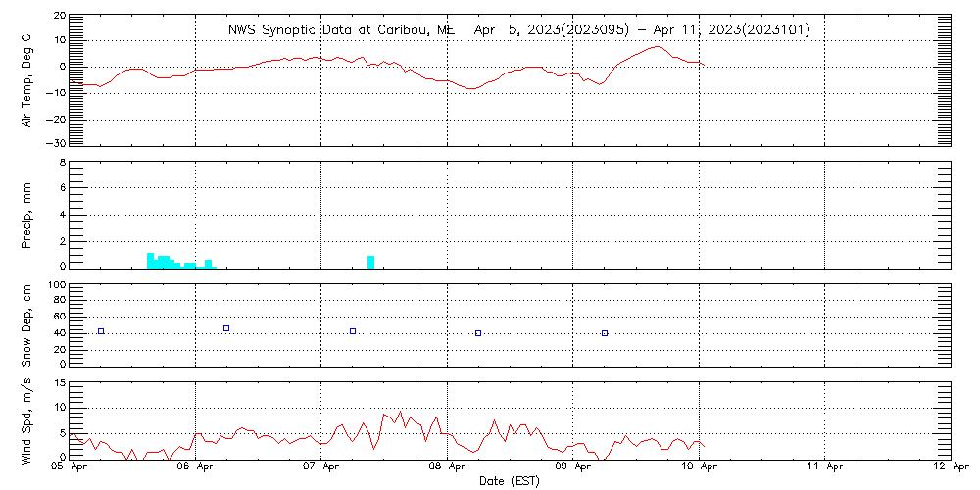
Task: Click the '11-Apr' date tick label
Action: pyautogui.click(x=824, y=467)
